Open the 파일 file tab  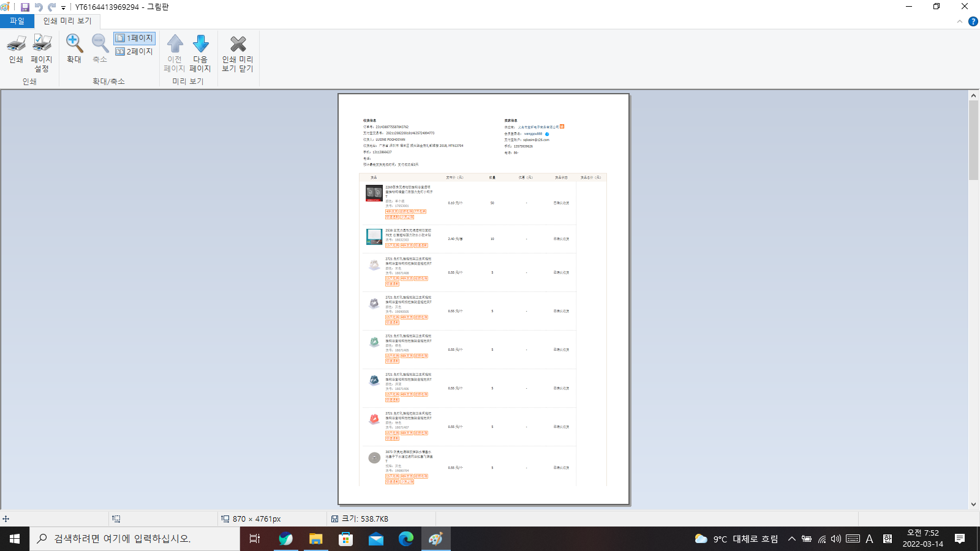point(17,21)
